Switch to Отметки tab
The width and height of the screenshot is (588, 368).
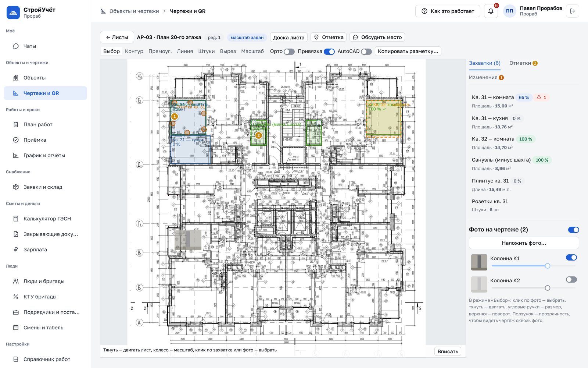click(523, 63)
